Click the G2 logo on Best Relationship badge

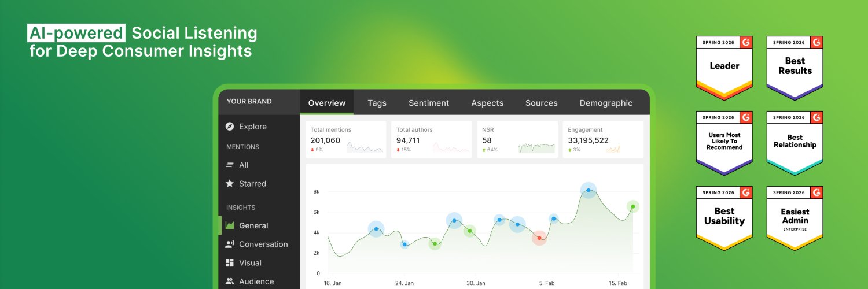(816, 117)
